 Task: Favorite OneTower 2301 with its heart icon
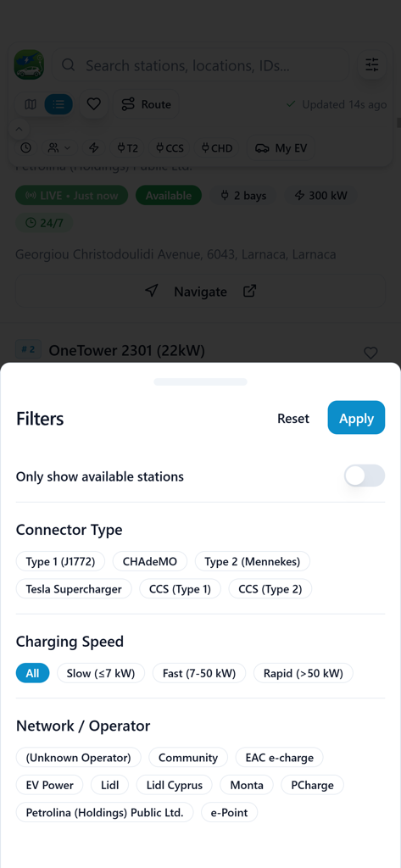[370, 353]
